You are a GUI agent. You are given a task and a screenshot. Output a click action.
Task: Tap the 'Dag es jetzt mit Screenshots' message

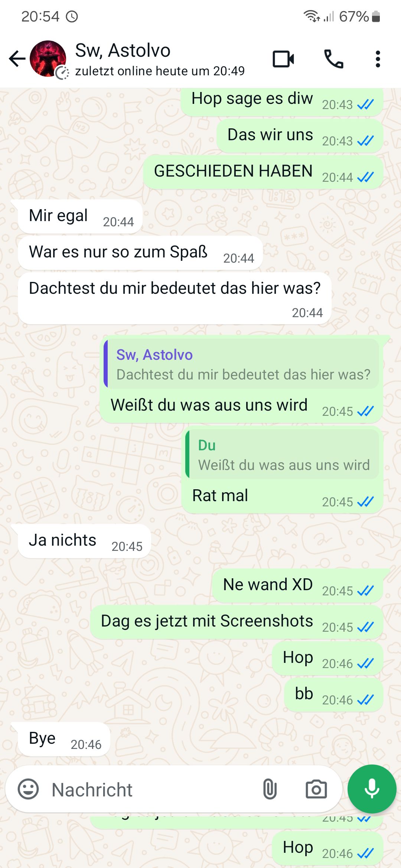237,622
